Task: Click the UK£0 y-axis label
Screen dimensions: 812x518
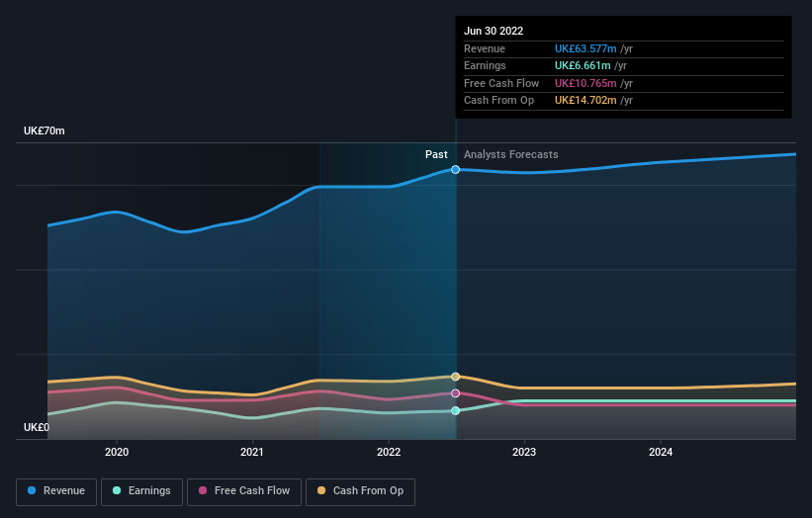Action: 37,427
